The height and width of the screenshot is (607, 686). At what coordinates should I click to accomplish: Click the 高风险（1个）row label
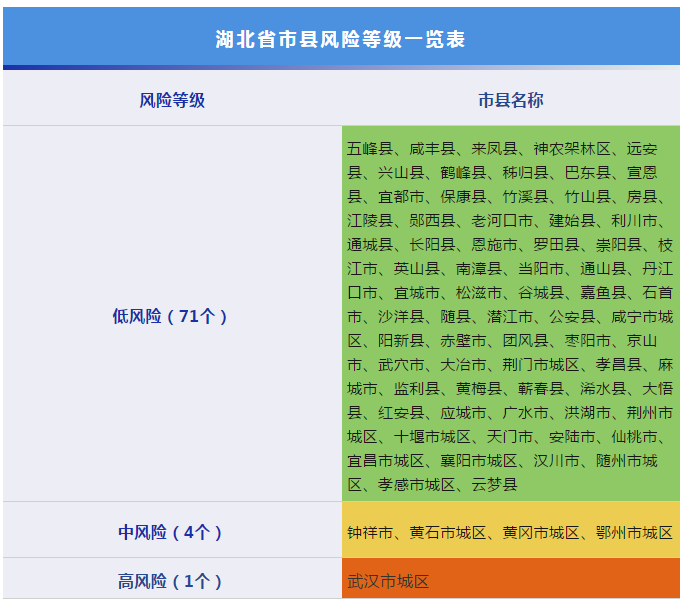point(170,581)
